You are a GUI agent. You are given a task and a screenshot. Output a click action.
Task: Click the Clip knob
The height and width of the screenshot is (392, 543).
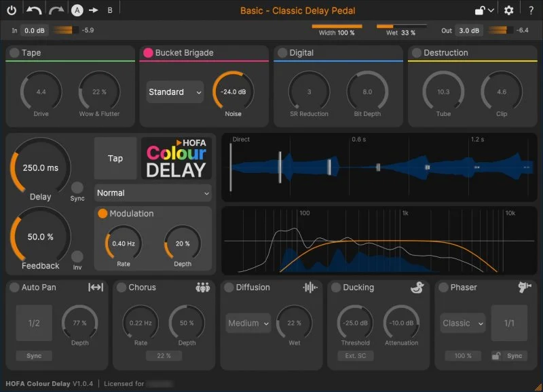502,92
